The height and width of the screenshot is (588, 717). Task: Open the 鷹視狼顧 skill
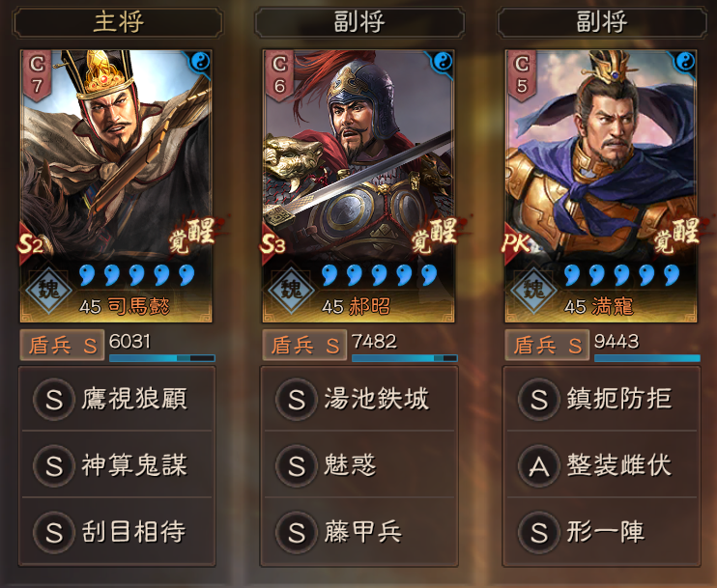117,399
